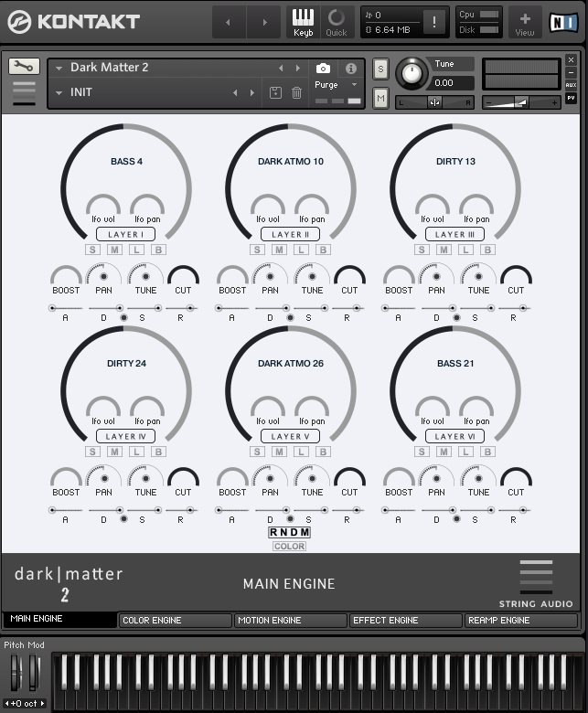The width and height of the screenshot is (588, 713).
Task: Expand the Dark Matter 2 instrument dropdown
Action: tap(59, 68)
